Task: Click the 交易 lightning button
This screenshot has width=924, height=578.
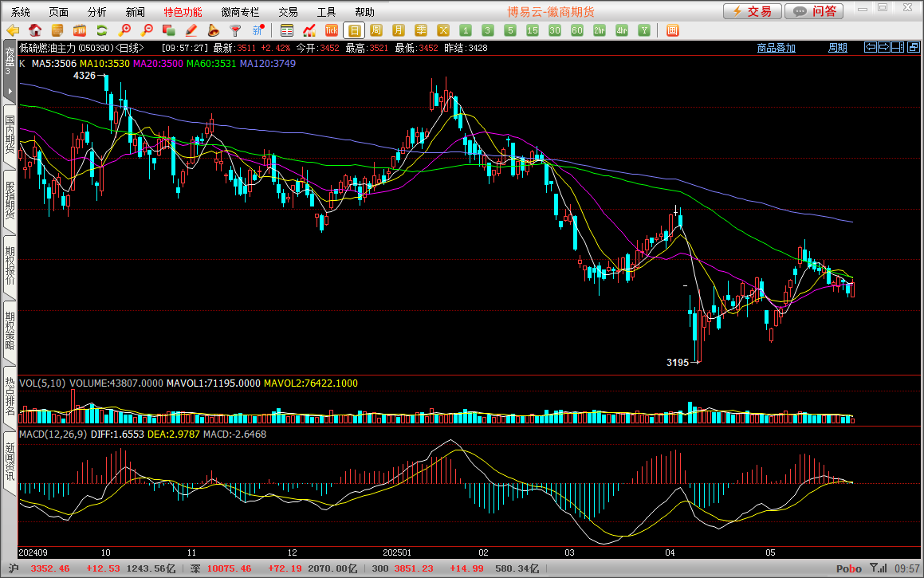Action: click(x=753, y=11)
